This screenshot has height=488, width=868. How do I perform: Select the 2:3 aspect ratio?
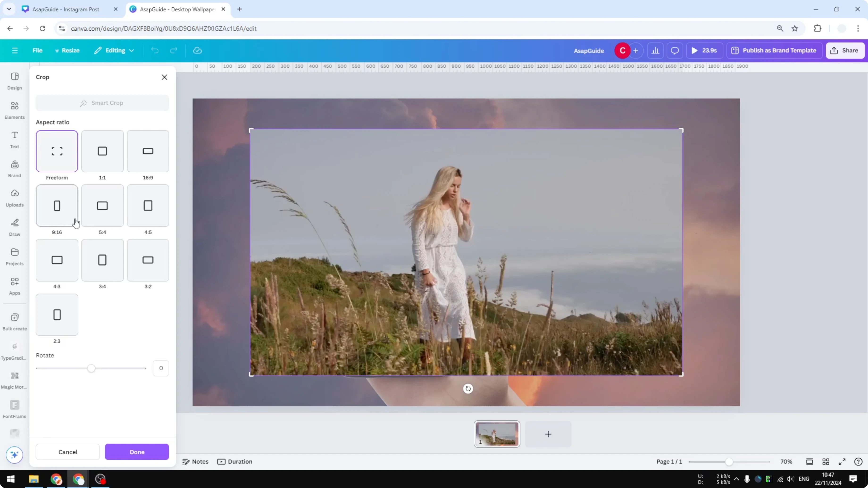57,314
